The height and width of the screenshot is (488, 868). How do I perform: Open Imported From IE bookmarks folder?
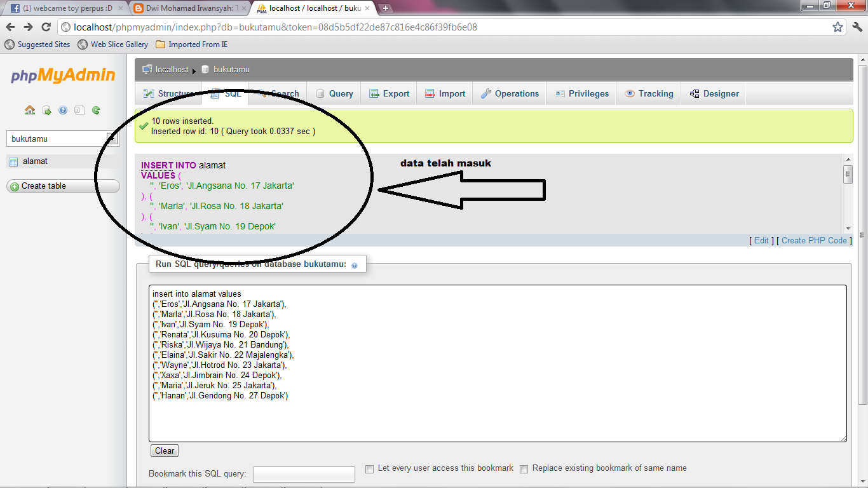[x=191, y=44]
